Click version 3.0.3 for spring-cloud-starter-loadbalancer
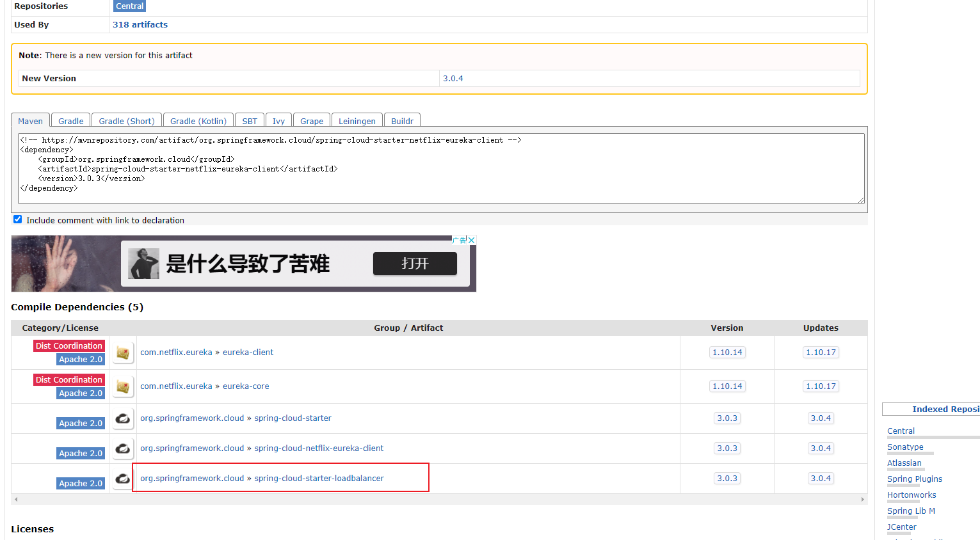Viewport: 980px width, 540px height. point(727,479)
